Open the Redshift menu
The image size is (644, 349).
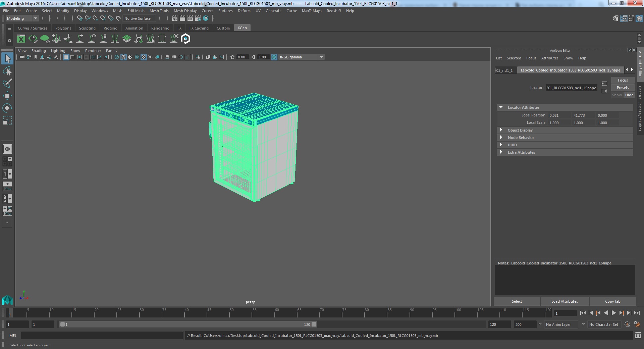[x=334, y=11]
